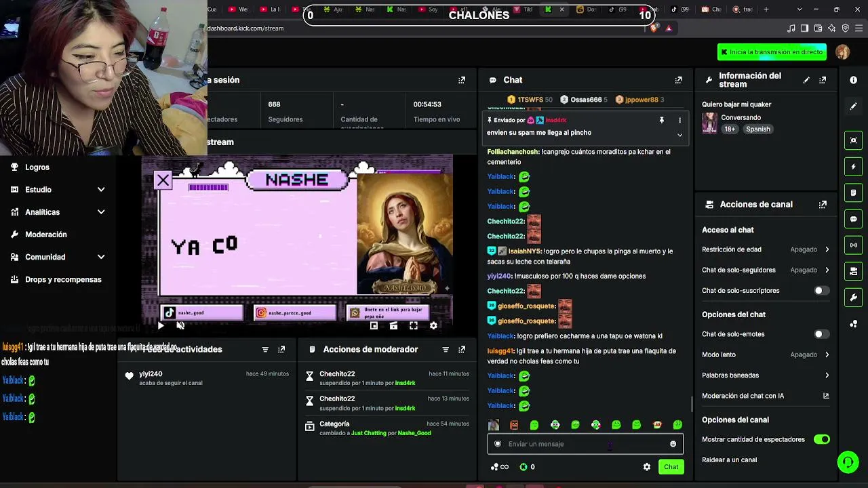Click the Conversando category thumbnail

point(709,123)
